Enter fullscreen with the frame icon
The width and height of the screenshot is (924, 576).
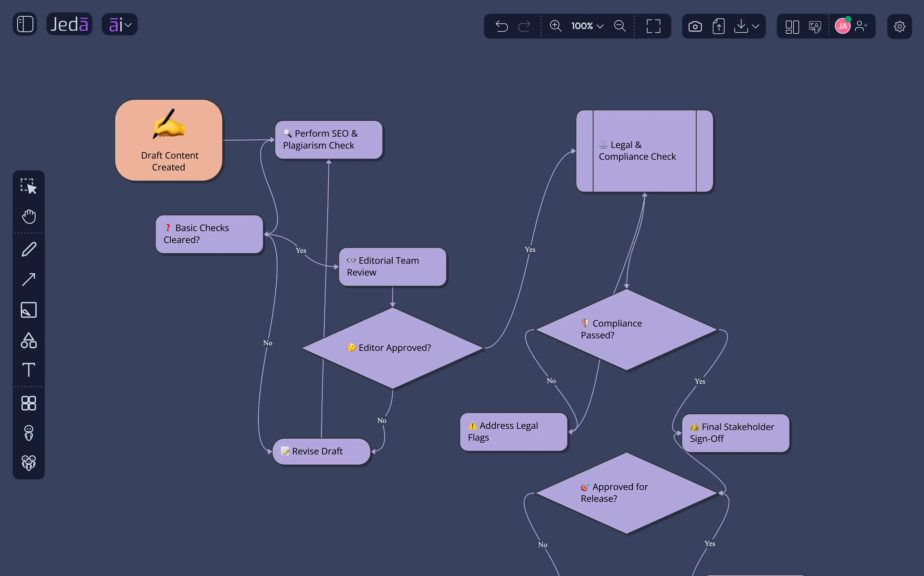(x=653, y=26)
